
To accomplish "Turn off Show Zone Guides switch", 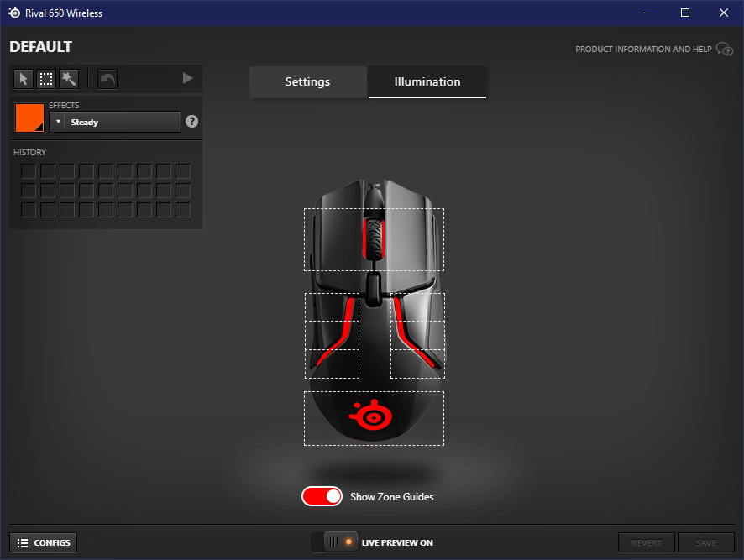I will [x=322, y=496].
